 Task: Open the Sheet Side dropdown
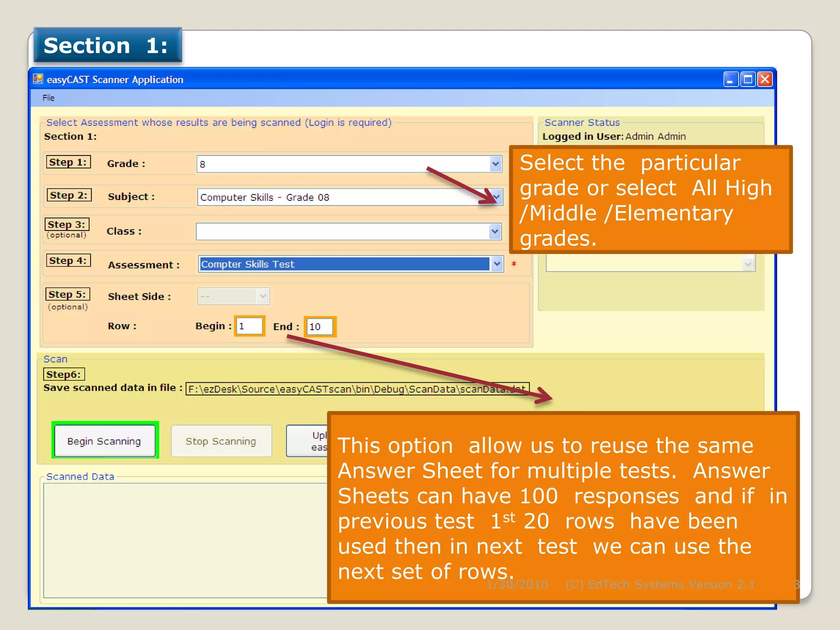pos(262,296)
